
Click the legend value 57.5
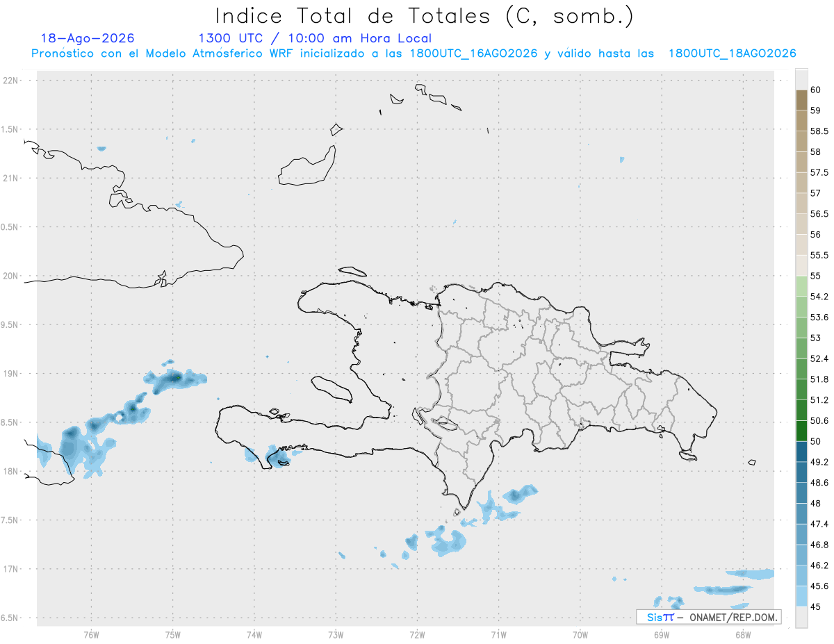819,172
